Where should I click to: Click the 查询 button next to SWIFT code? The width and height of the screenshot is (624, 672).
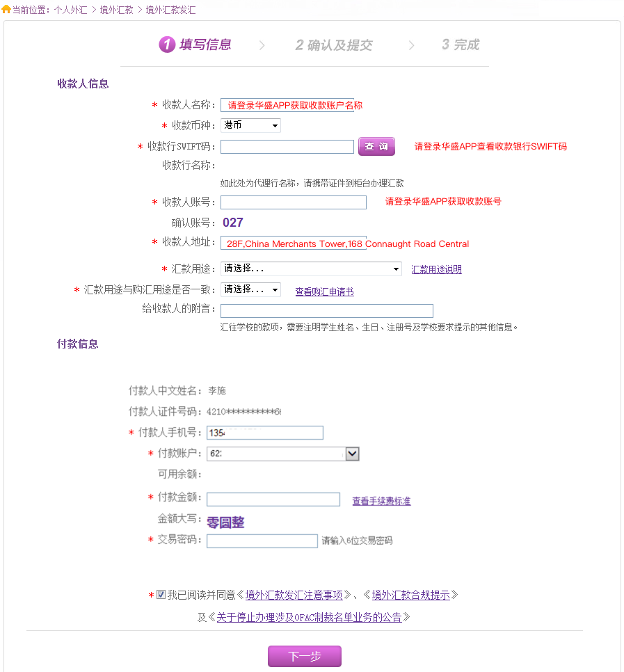point(376,146)
